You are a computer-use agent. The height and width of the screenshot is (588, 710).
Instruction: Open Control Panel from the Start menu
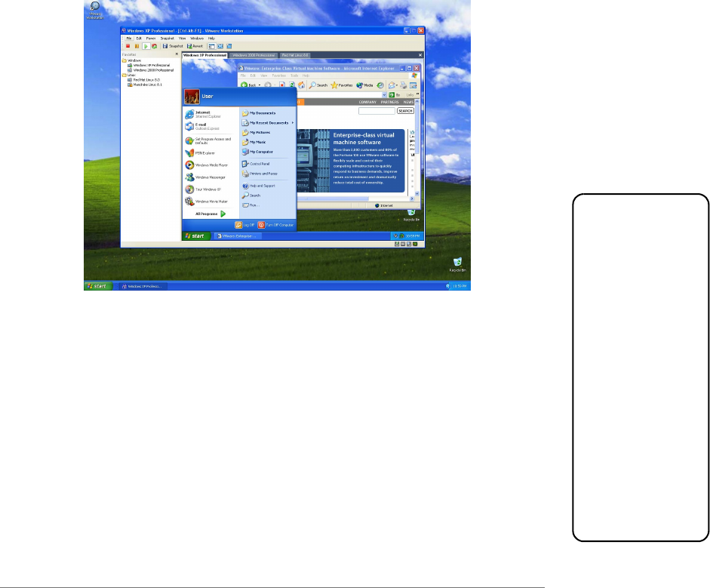point(256,164)
